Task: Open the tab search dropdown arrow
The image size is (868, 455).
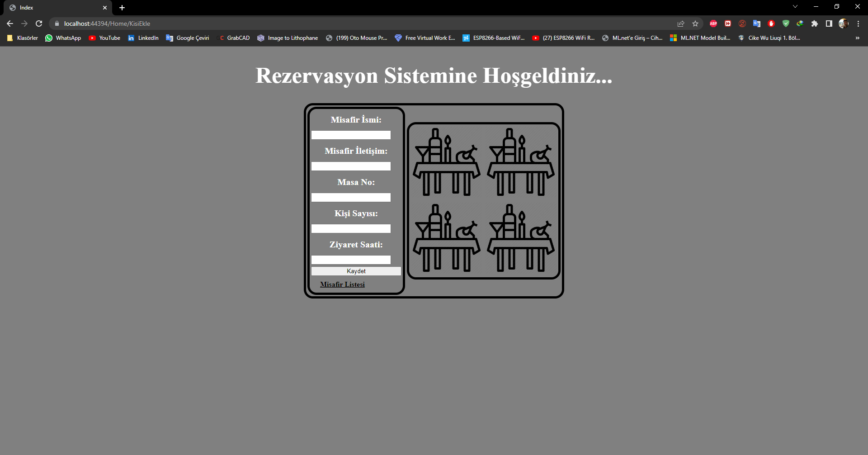Action: click(x=795, y=6)
